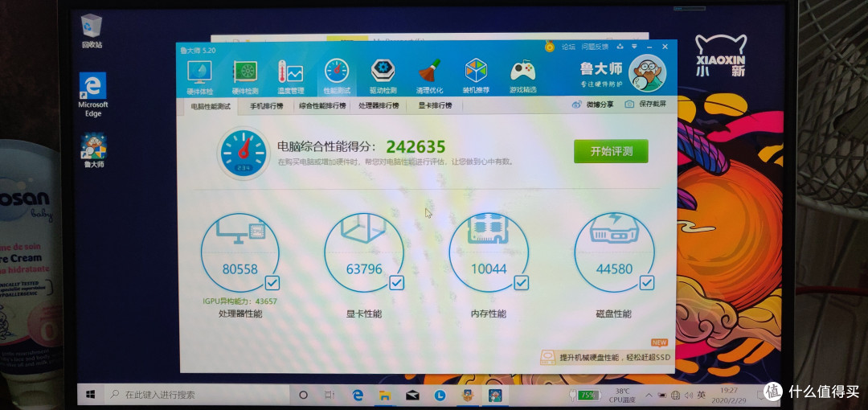Click the volume speaker tray icon

[689, 395]
